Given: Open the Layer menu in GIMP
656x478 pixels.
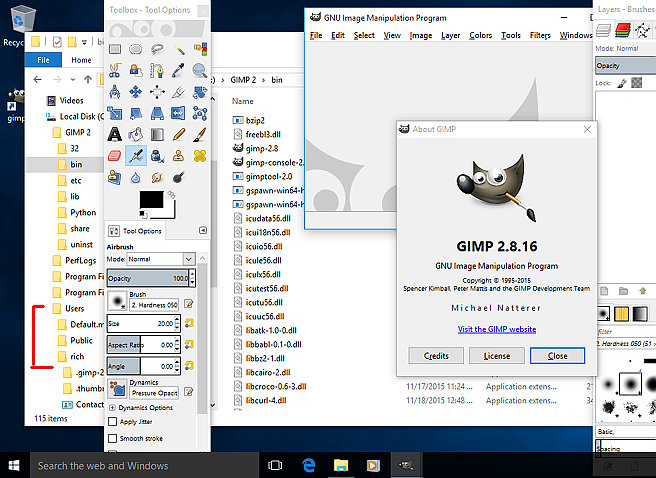Looking at the screenshot, I should 450,36.
